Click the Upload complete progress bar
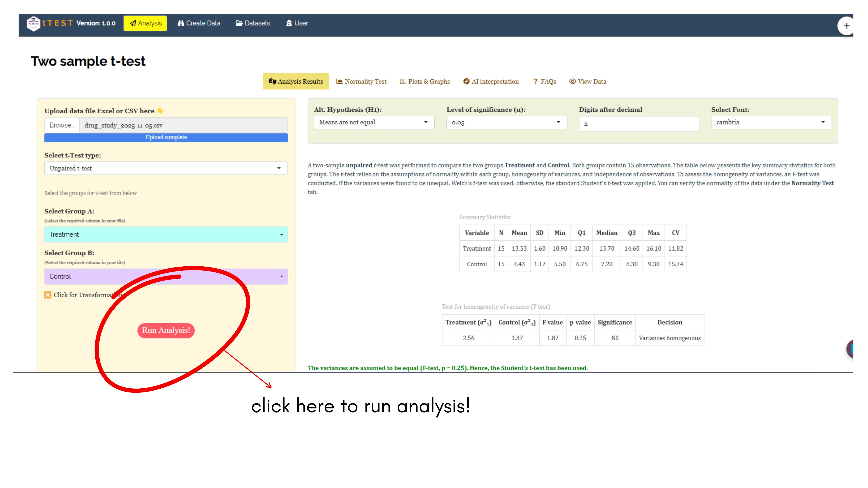This screenshot has height=488, width=868. tap(166, 137)
